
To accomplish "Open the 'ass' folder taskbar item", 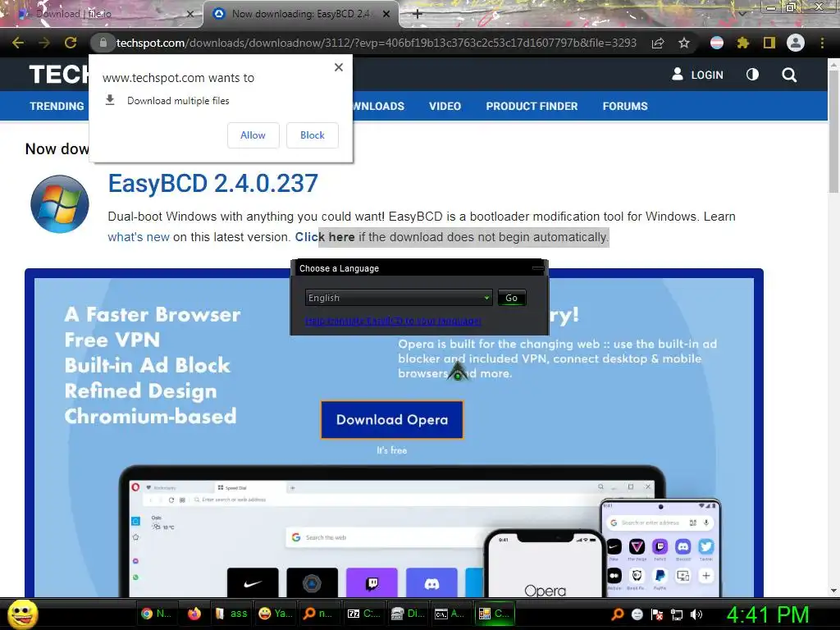I will pyautogui.click(x=231, y=614).
